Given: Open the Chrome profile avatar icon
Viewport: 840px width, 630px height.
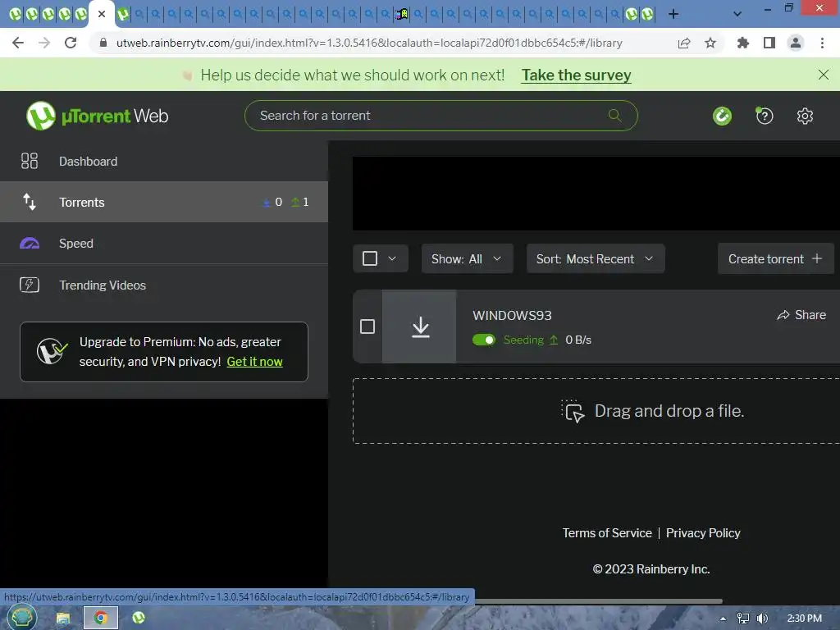Looking at the screenshot, I should click(x=796, y=43).
